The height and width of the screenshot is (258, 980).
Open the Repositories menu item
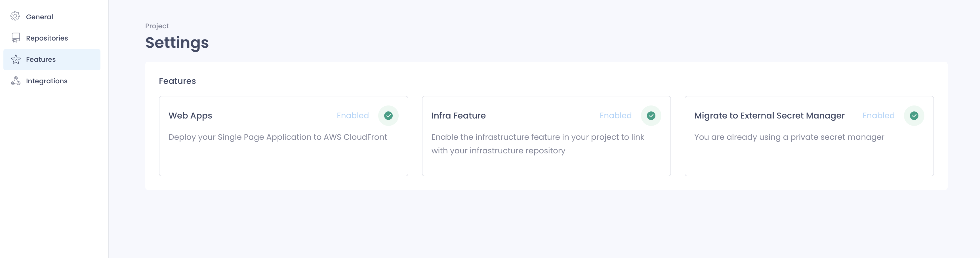[x=52, y=38]
